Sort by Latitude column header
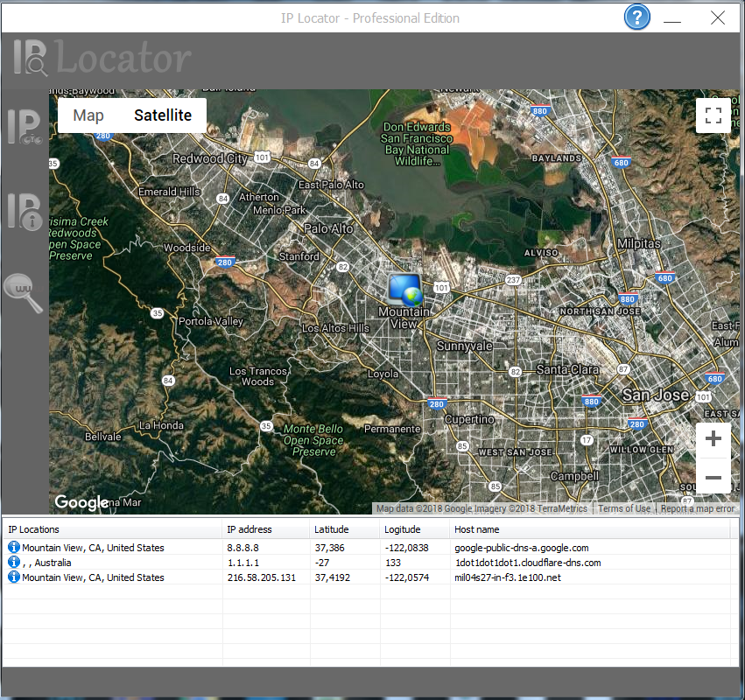This screenshot has height=700, width=745. click(344, 529)
